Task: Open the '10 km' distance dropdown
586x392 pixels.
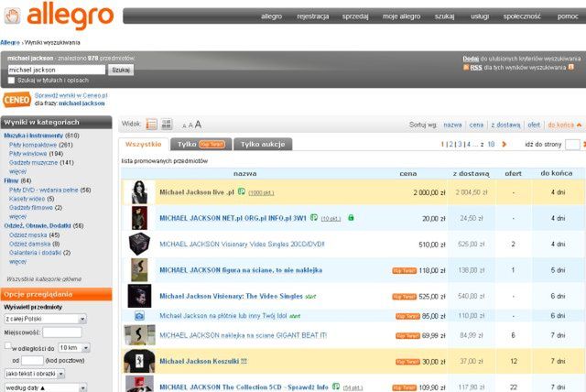Action: tap(74, 348)
